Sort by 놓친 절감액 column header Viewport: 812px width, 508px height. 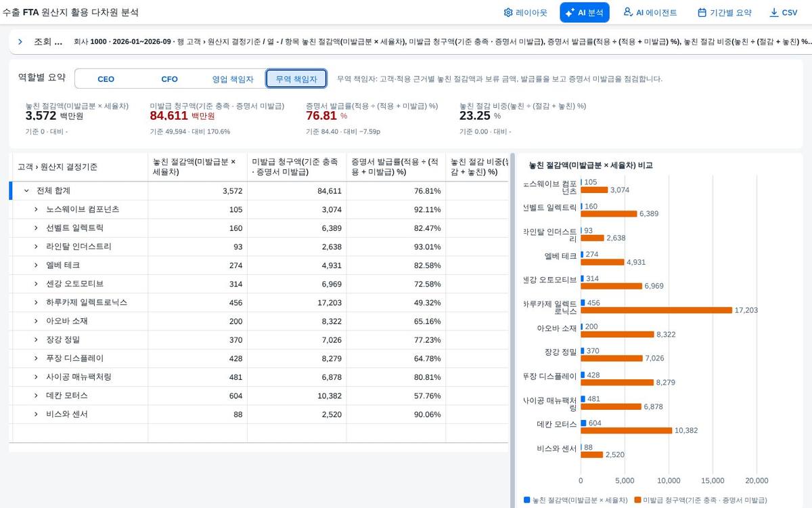coord(198,167)
